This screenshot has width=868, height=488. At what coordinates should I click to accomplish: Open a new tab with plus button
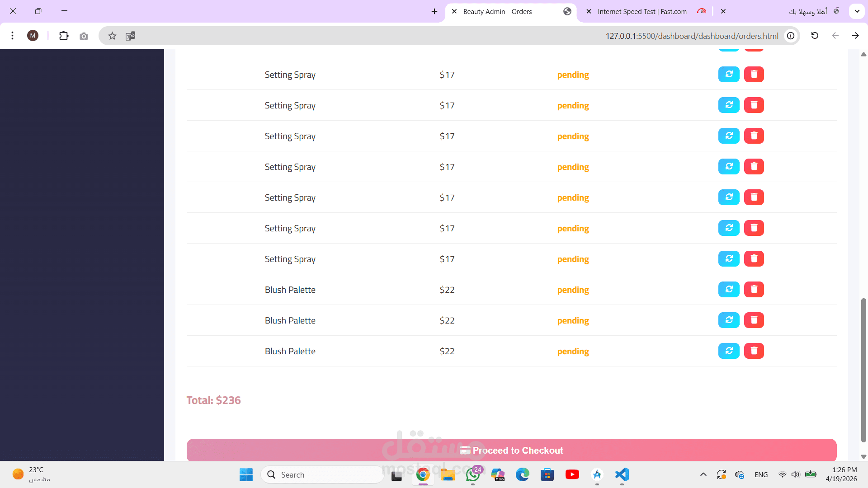(x=434, y=12)
